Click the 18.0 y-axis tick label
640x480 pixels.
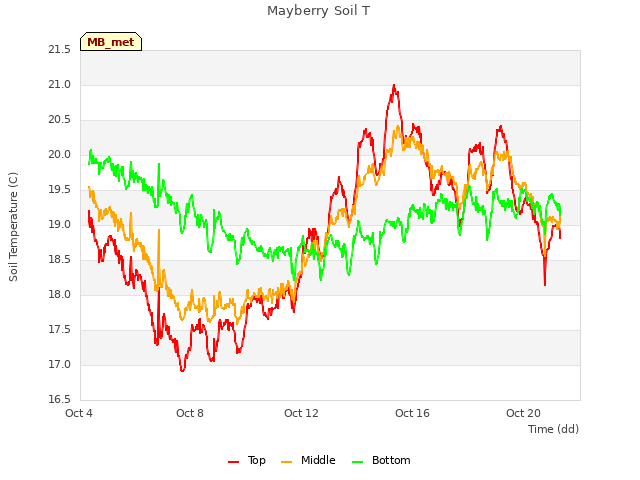tap(59, 294)
